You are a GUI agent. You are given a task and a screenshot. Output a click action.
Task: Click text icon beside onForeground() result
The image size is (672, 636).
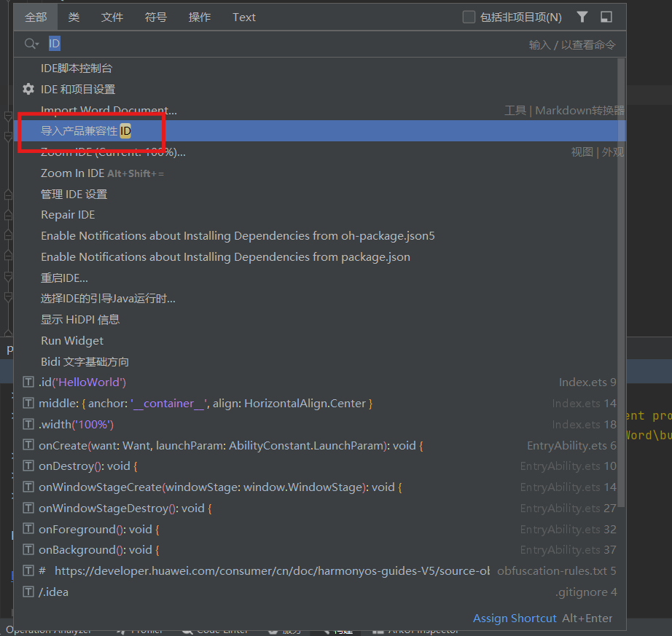click(x=28, y=529)
